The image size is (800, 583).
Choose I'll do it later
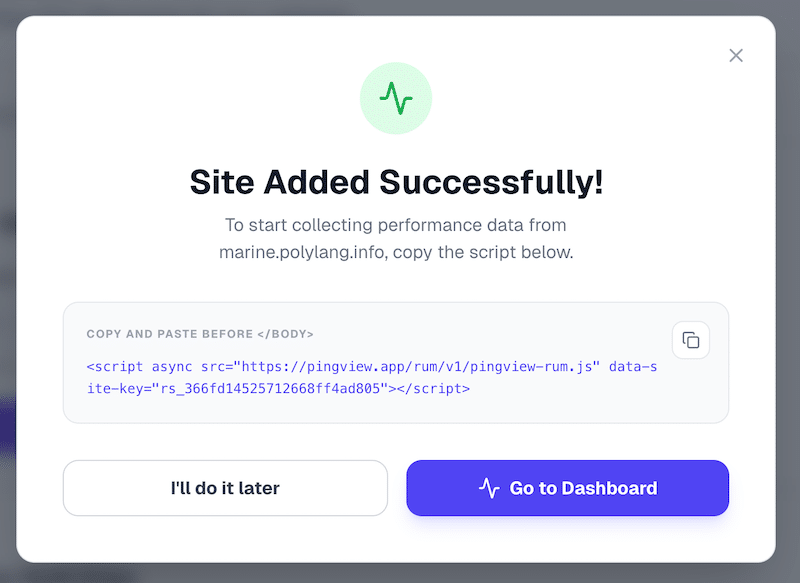[225, 488]
